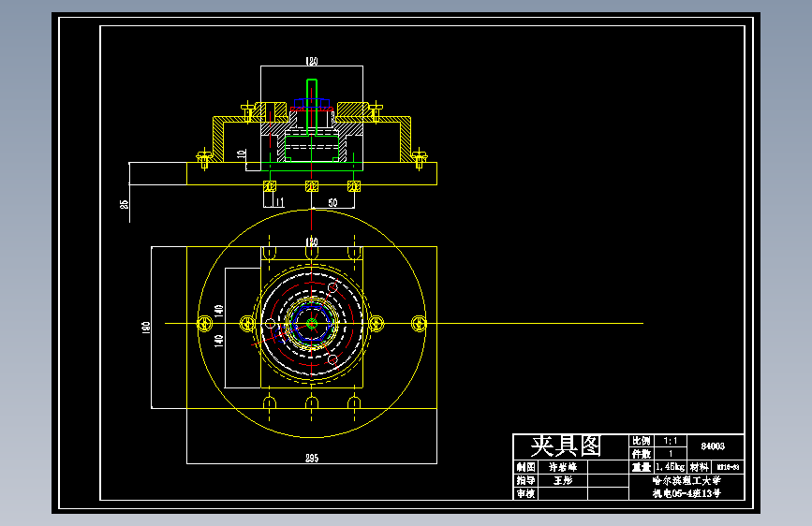Click the 指导 label cell
Screen dimensions: 812x526
(x=525, y=480)
